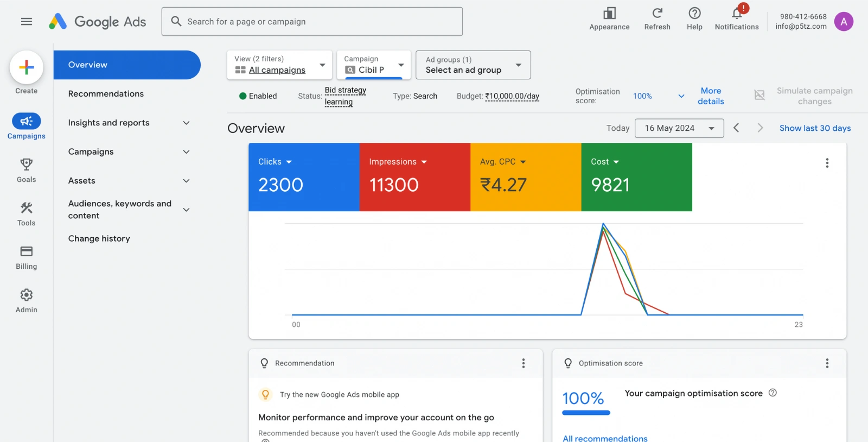The height and width of the screenshot is (442, 868).
Task: Open Goals in the left rail
Action: click(27, 170)
